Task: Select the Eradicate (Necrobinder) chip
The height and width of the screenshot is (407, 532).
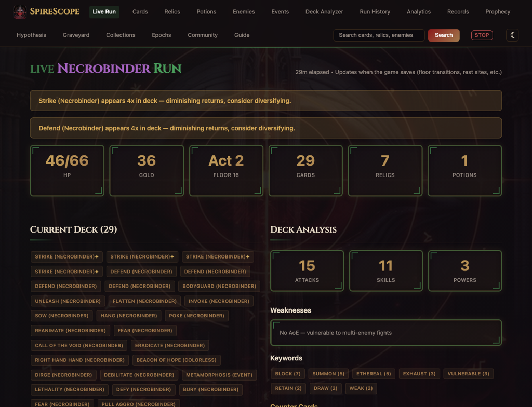Action: (x=170, y=345)
